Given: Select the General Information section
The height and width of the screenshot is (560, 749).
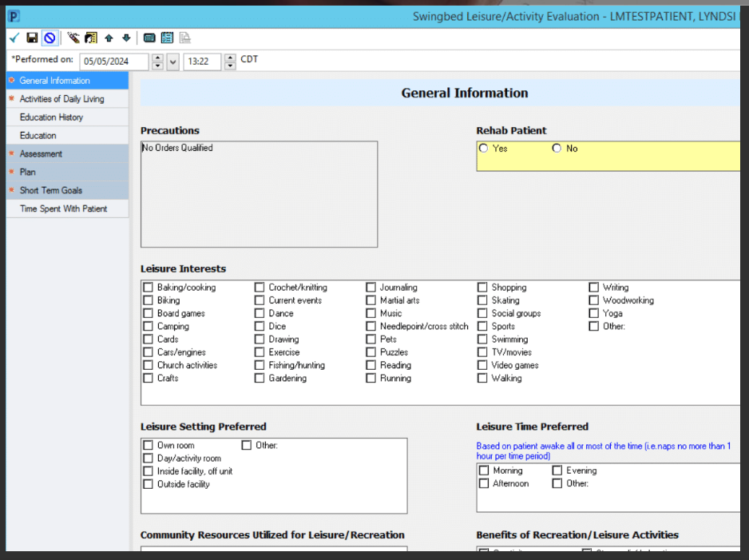Looking at the screenshot, I should (x=67, y=81).
